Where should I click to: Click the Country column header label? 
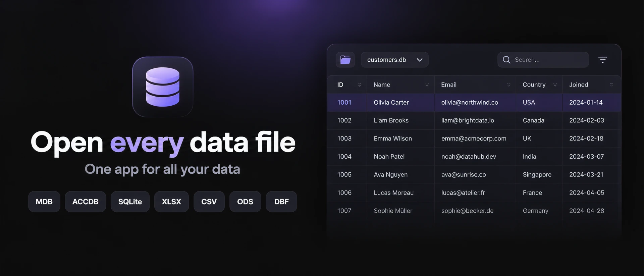coord(534,85)
